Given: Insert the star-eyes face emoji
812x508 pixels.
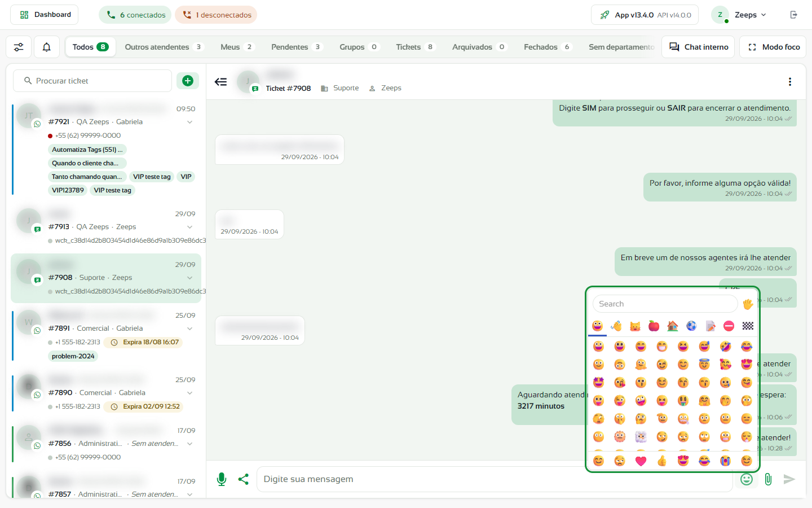Looking at the screenshot, I should click(599, 382).
